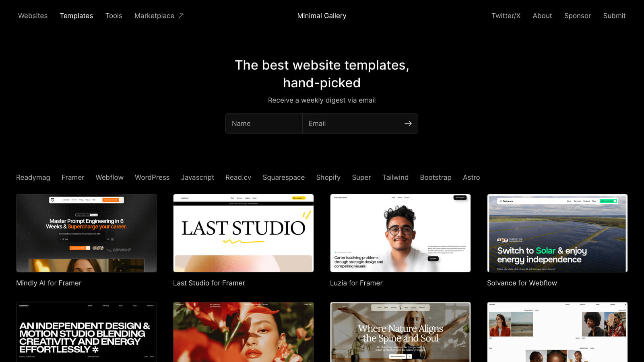Filter templates by Shopify

click(328, 177)
